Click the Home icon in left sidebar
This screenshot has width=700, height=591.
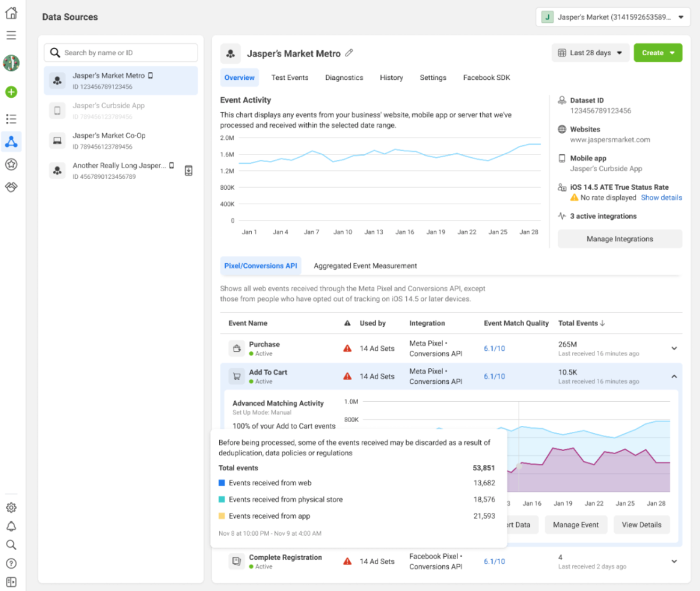(11, 13)
